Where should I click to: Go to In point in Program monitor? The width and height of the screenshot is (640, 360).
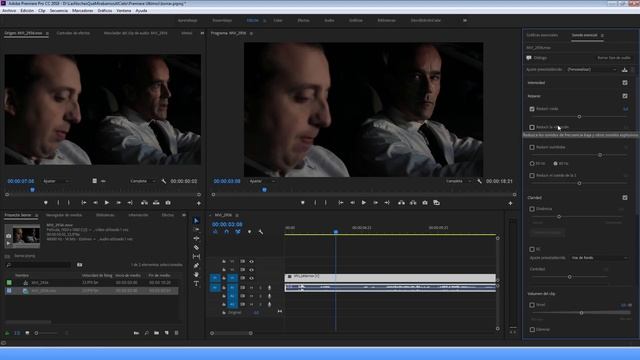tap(340, 203)
